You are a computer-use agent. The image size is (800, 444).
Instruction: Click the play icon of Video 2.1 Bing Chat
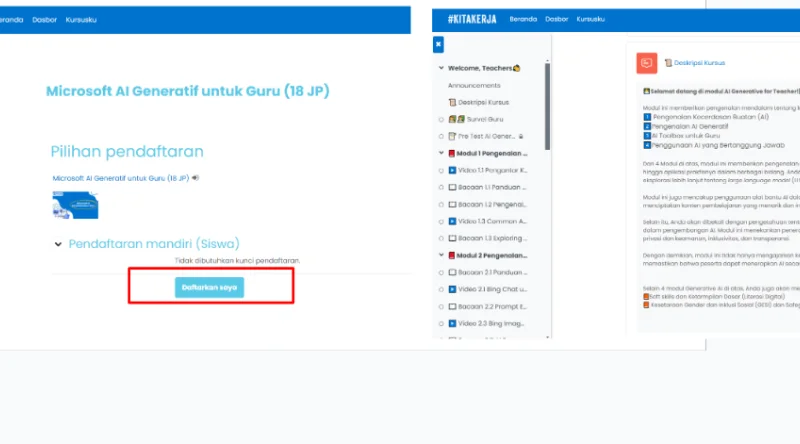tap(452, 289)
